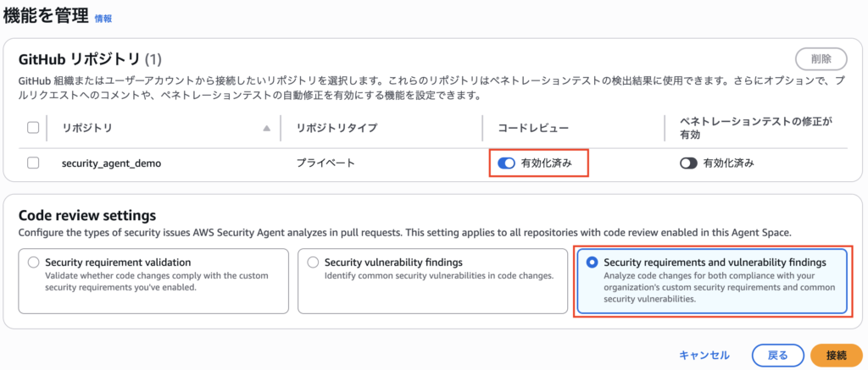Click the Code review settings heading
The width and height of the screenshot is (868, 370).
coord(87,215)
